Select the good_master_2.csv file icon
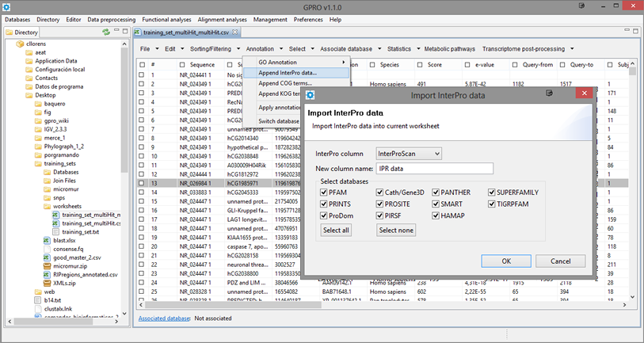Viewport: 644px width, 343px height. click(x=47, y=257)
